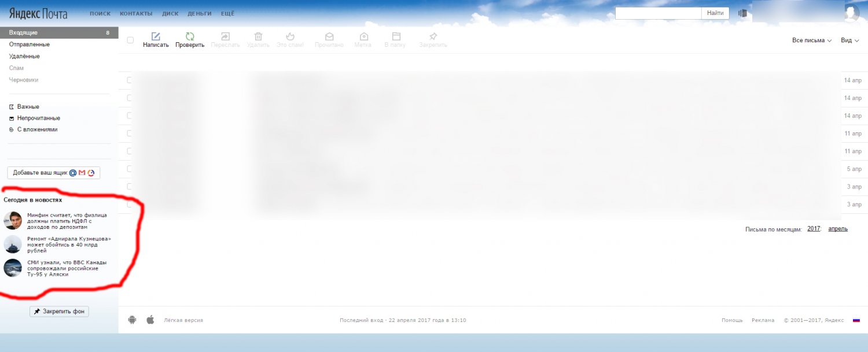Click the Apple icon in the footer
The height and width of the screenshot is (352, 868).
pyautogui.click(x=150, y=320)
